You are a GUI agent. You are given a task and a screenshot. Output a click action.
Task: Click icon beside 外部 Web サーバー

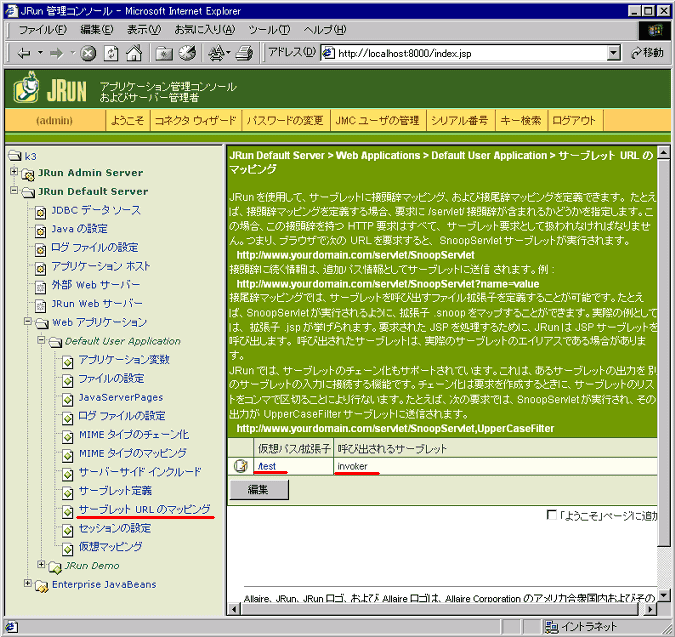pyautogui.click(x=40, y=287)
